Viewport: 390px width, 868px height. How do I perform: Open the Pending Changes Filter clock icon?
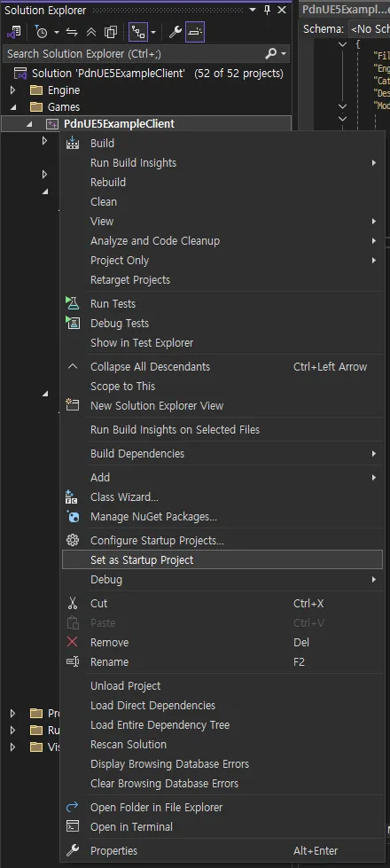point(42,32)
